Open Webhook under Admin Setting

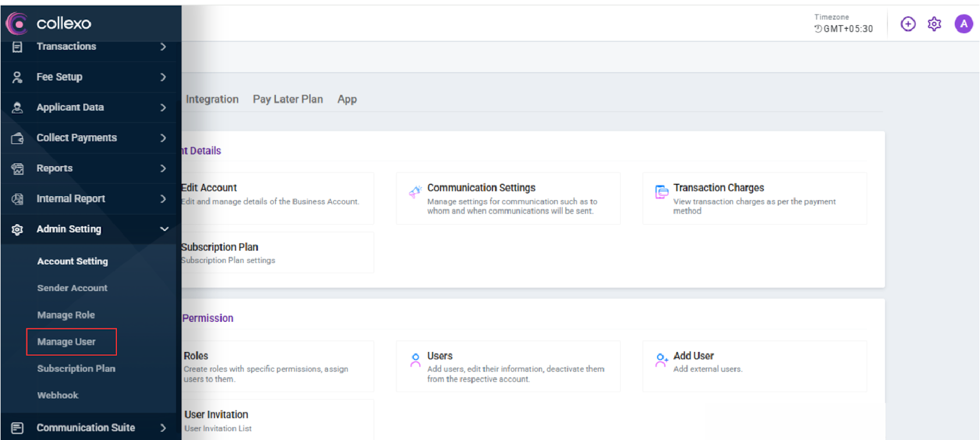(x=58, y=395)
